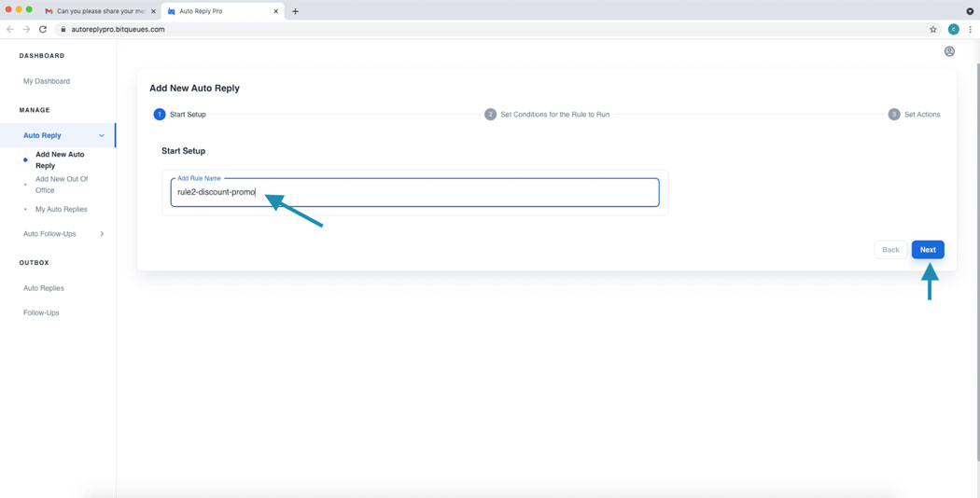Click the padlock icon in address bar
Screen dimensions: 980x498
point(63,29)
